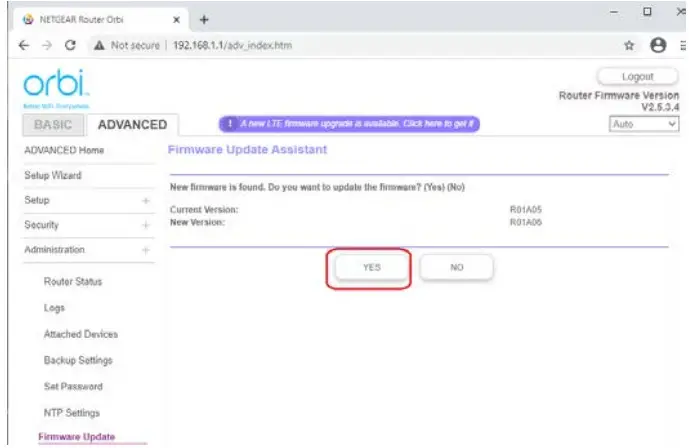689x448 pixels.
Task: Open the Security sidebar menu
Action: [41, 225]
